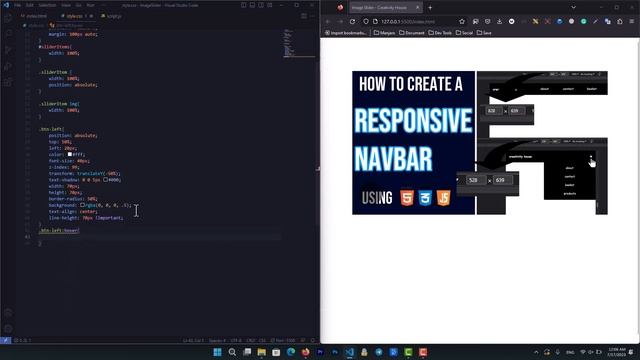Reload the page in Firefox
This screenshot has height=360, width=640.
pos(352,21)
